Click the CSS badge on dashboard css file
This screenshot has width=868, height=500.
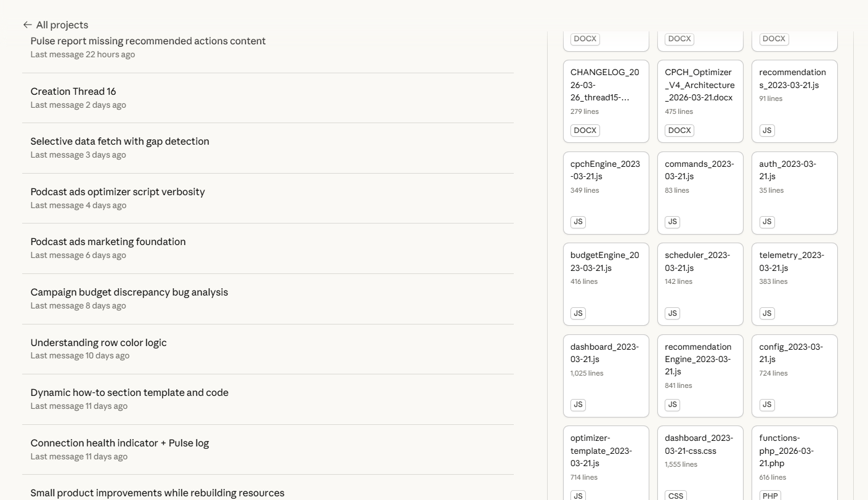675,496
